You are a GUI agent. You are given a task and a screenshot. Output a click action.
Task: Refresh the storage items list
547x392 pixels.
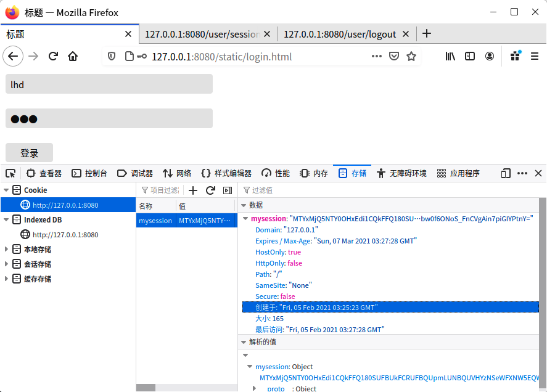[210, 190]
